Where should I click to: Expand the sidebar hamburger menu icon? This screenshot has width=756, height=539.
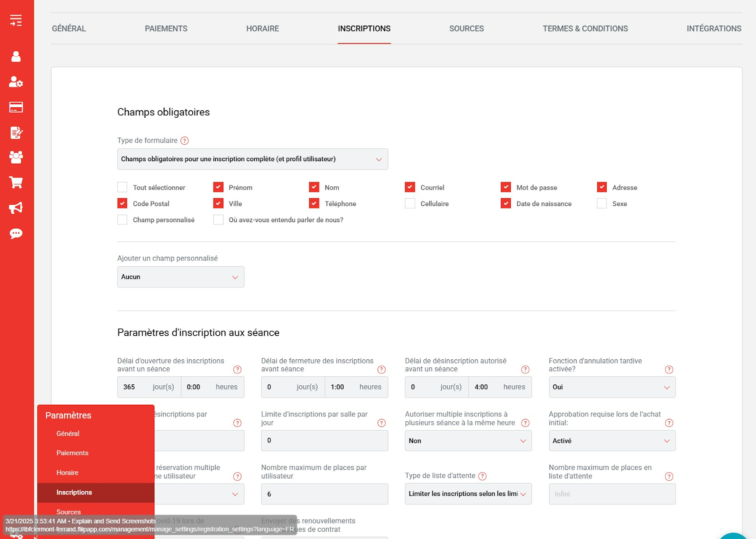[16, 20]
